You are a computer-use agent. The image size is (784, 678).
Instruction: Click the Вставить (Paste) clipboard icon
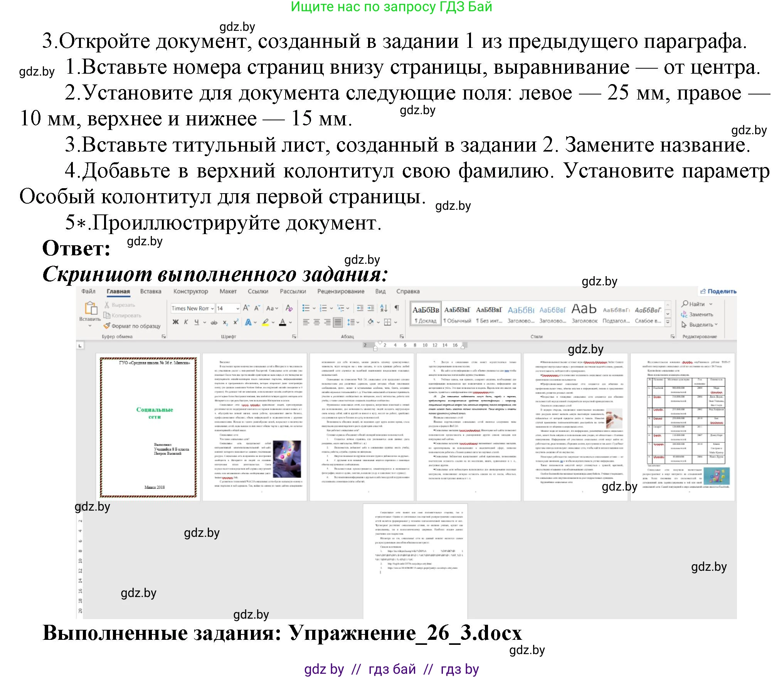click(92, 309)
